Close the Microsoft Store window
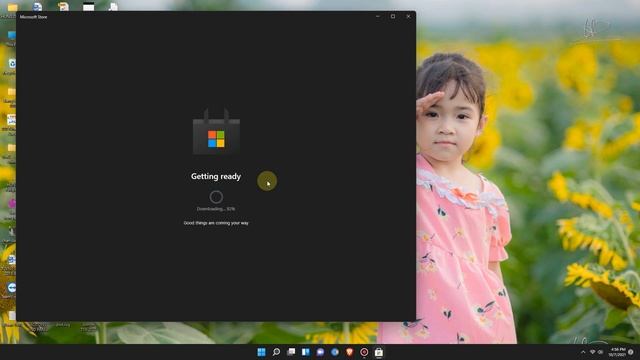The height and width of the screenshot is (360, 640). [408, 16]
